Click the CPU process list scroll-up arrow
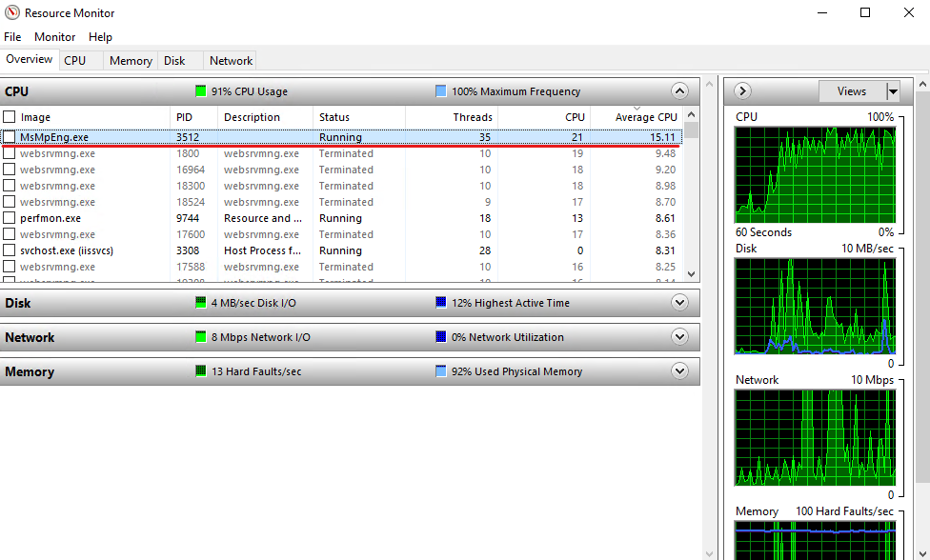This screenshot has height=560, width=930. 691,114
